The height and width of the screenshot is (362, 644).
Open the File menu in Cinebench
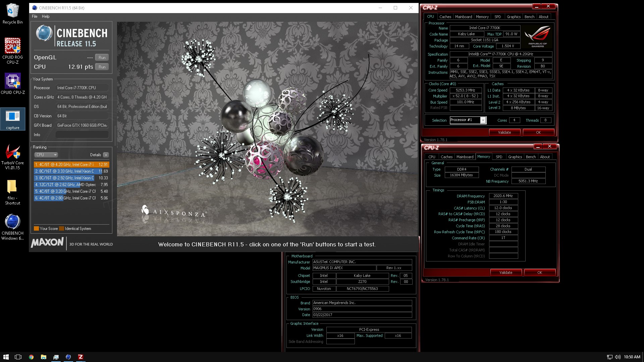35,16
